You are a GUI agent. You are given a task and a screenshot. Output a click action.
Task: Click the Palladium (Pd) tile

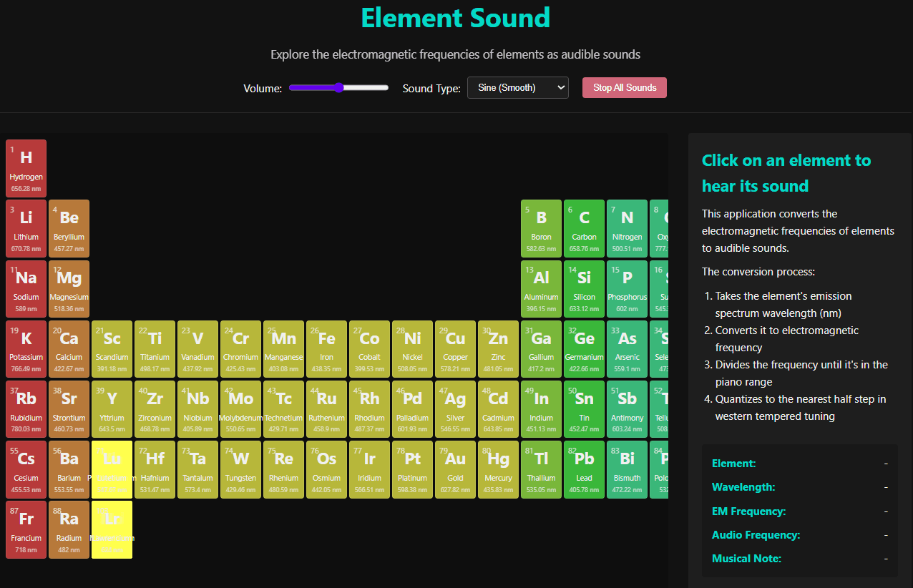tap(412, 409)
